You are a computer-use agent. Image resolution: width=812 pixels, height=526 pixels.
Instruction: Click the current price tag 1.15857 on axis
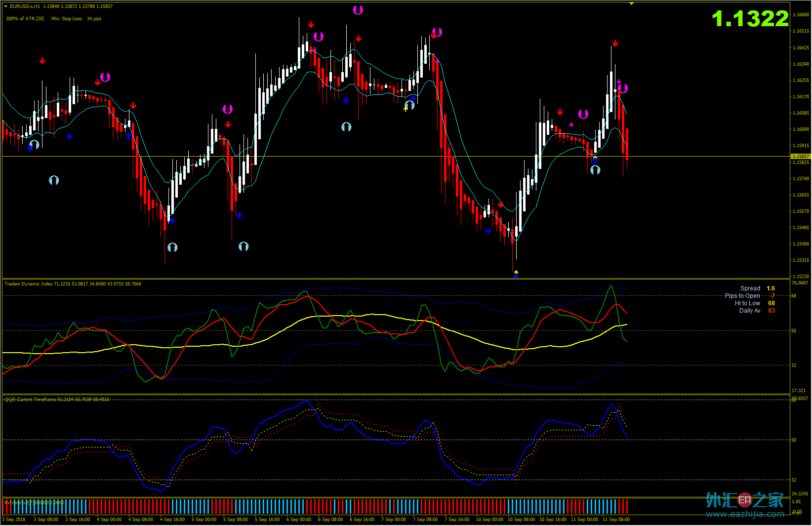pyautogui.click(x=800, y=157)
